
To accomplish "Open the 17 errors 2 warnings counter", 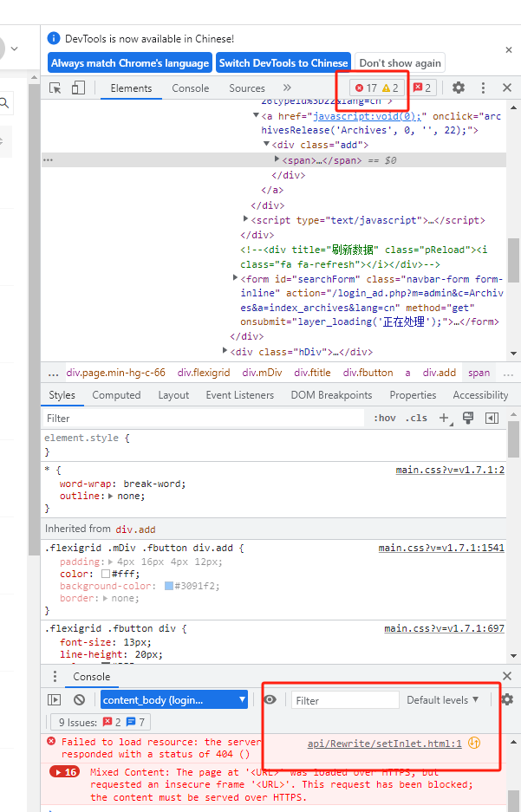I will click(377, 88).
